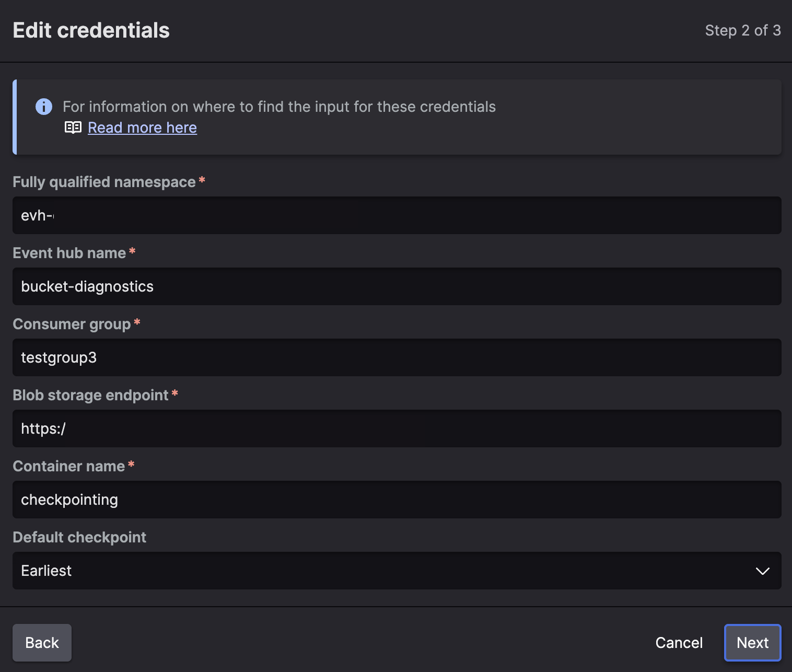
Task: Click the chevron on the Earliest selector
Action: tap(762, 571)
